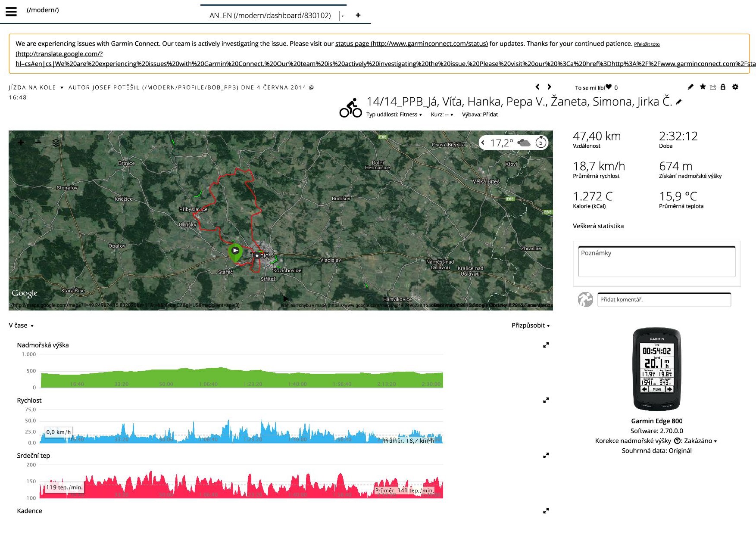Image resolution: width=756 pixels, height=534 pixels.
Task: Go to the next activity arrow
Action: [x=550, y=87]
